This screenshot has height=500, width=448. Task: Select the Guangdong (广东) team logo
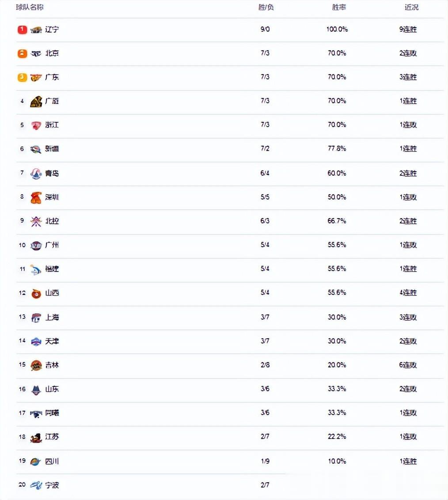[x=36, y=77]
